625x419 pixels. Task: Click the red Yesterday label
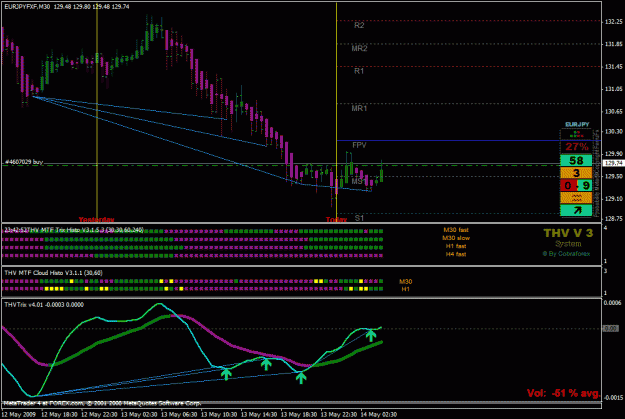point(96,220)
